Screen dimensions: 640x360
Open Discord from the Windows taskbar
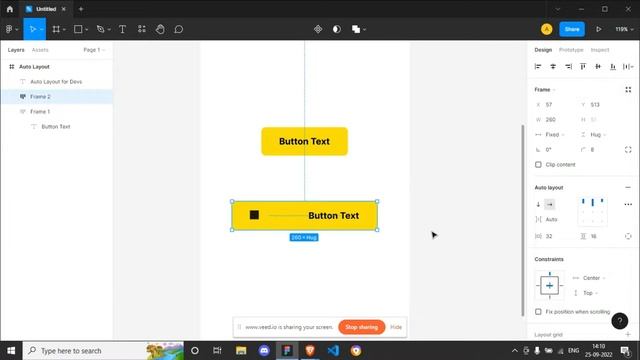264,351
